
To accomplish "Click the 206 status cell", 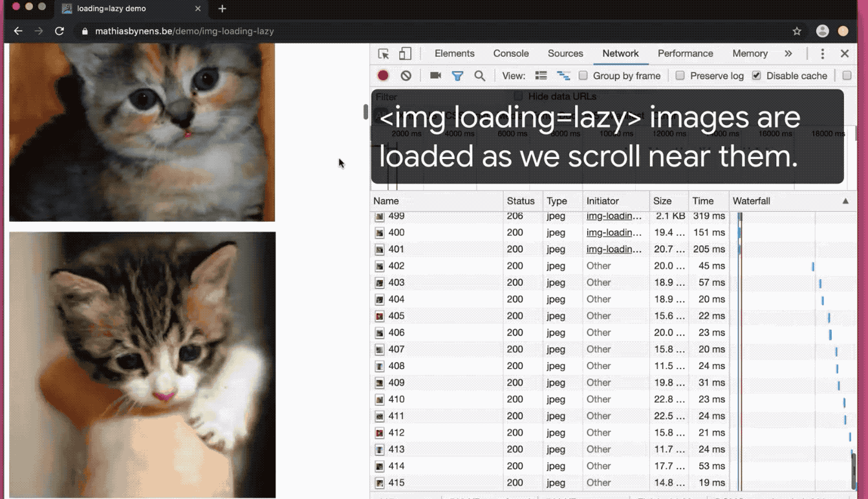I will [x=515, y=216].
